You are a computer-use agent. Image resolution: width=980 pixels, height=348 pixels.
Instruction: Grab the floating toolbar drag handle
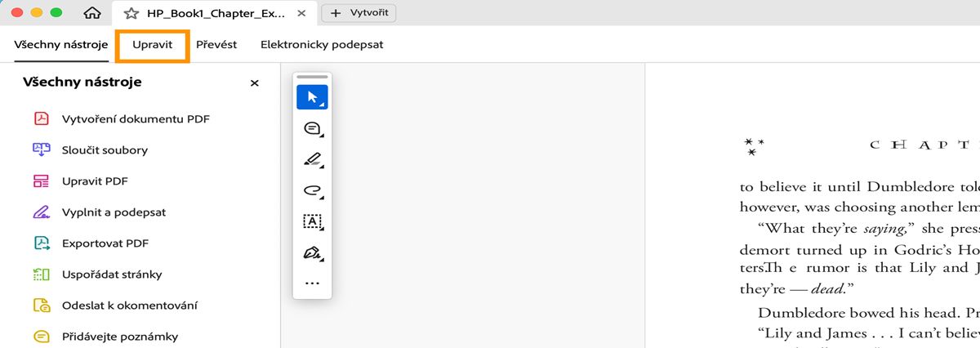[x=312, y=77]
